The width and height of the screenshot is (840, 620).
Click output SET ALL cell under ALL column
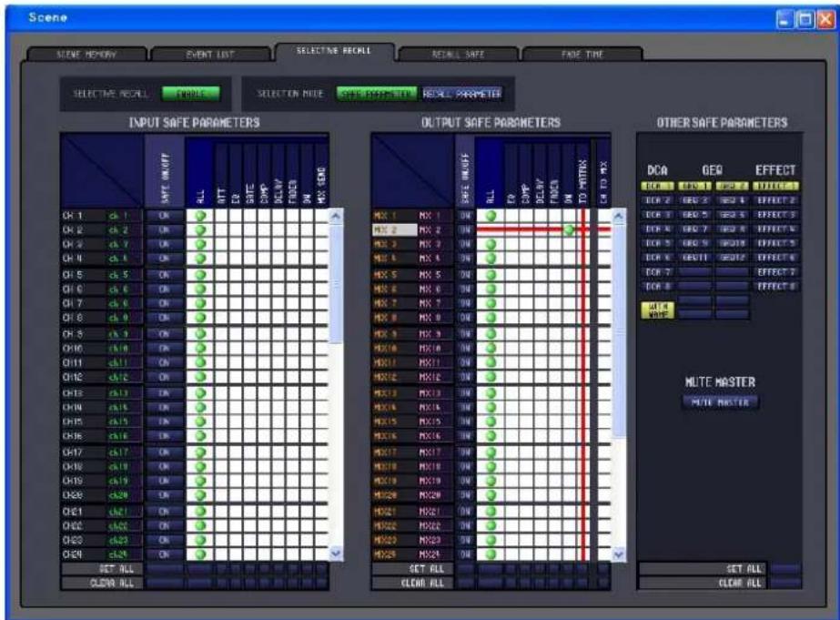tap(490, 568)
